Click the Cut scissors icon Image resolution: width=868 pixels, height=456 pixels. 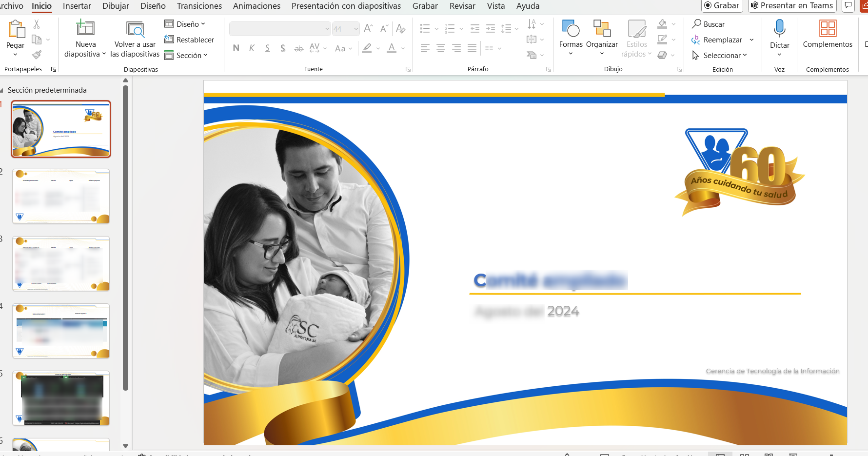[37, 24]
